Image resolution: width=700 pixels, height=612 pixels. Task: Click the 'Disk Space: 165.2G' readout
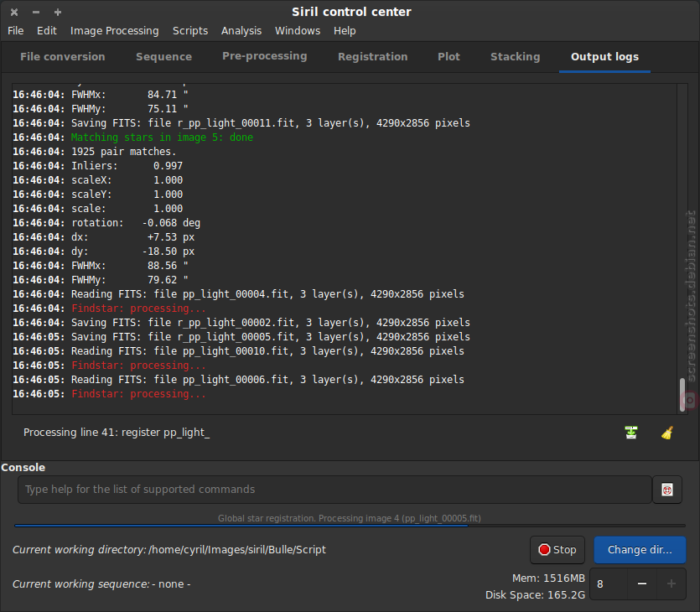(x=535, y=595)
